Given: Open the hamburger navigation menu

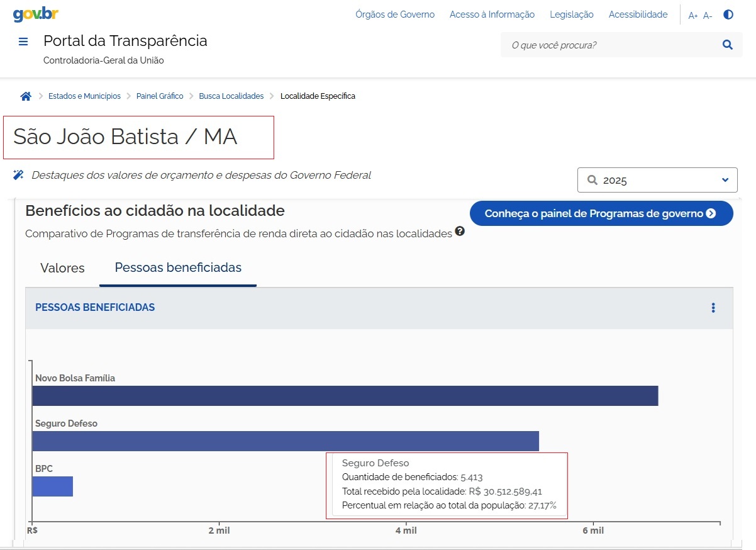Looking at the screenshot, I should tap(23, 42).
